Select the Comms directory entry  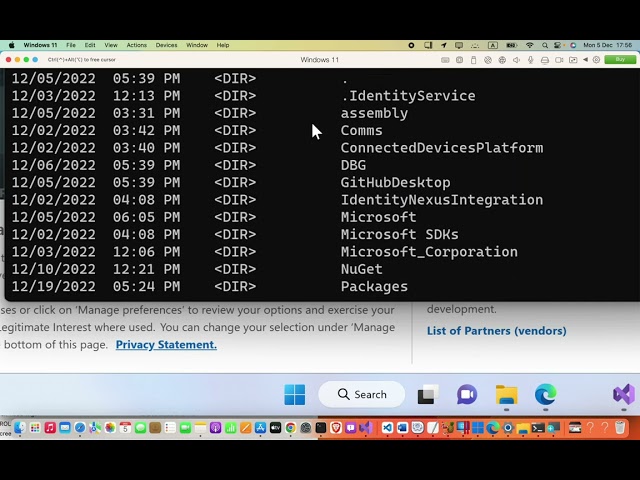(362, 130)
